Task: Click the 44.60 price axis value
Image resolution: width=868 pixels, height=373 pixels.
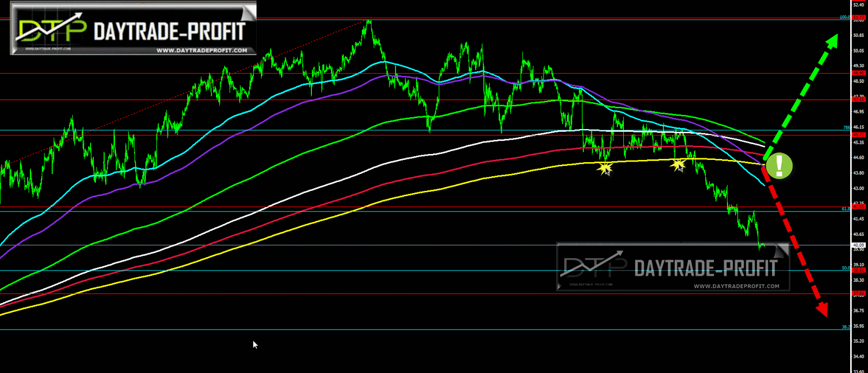Action: click(859, 158)
